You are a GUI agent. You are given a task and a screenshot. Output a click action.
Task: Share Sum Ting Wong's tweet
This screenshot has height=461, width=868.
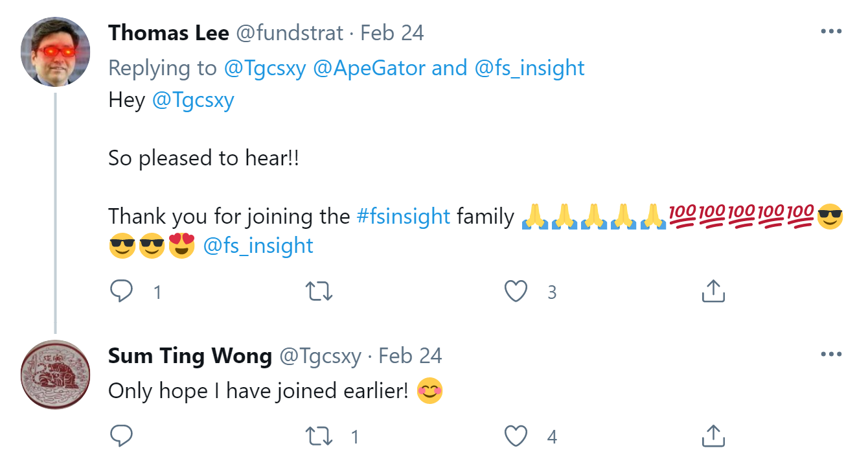[713, 436]
